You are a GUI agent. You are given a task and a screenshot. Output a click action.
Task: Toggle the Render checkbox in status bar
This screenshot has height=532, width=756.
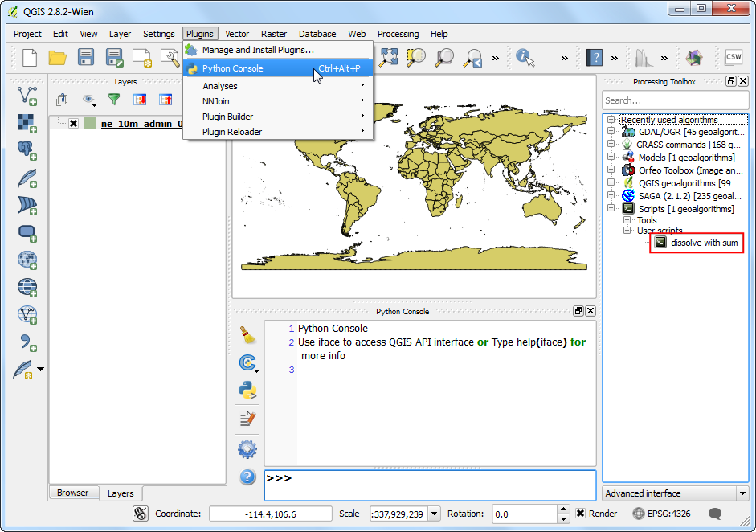pyautogui.click(x=581, y=514)
